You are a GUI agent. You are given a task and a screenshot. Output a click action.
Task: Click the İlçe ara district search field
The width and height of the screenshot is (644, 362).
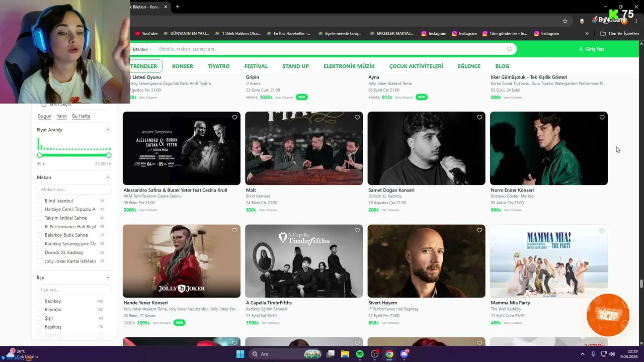pos(74,290)
